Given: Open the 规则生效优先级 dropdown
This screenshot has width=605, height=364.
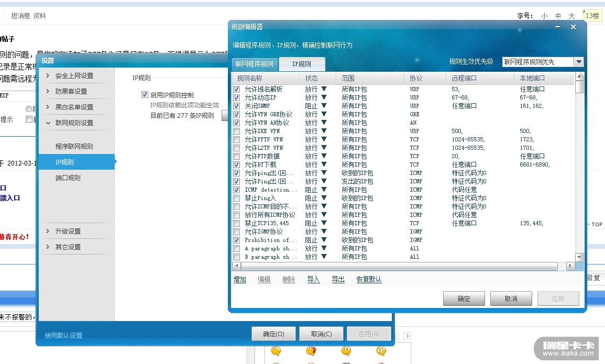Looking at the screenshot, I should (578, 62).
